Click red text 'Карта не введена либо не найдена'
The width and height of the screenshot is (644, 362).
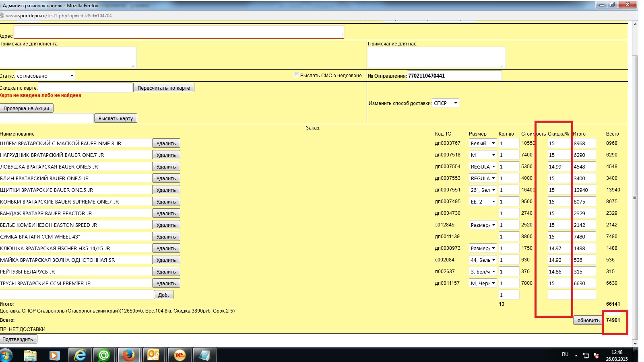(41, 95)
